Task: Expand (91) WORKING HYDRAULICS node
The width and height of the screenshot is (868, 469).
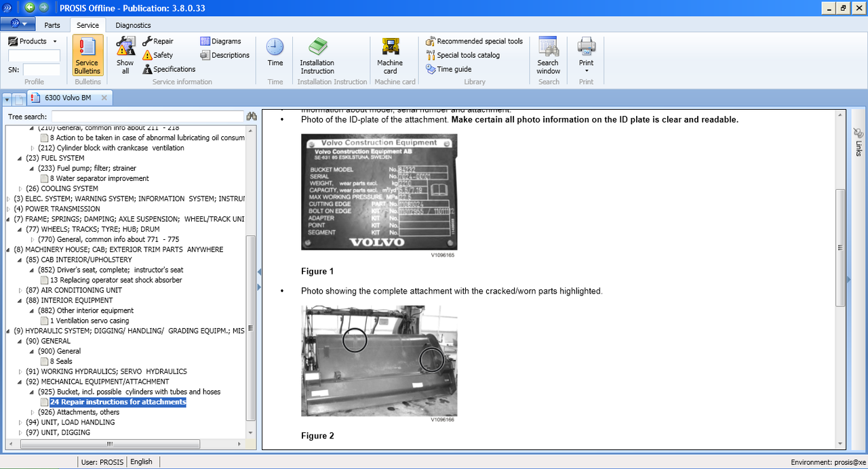Action: [x=20, y=371]
